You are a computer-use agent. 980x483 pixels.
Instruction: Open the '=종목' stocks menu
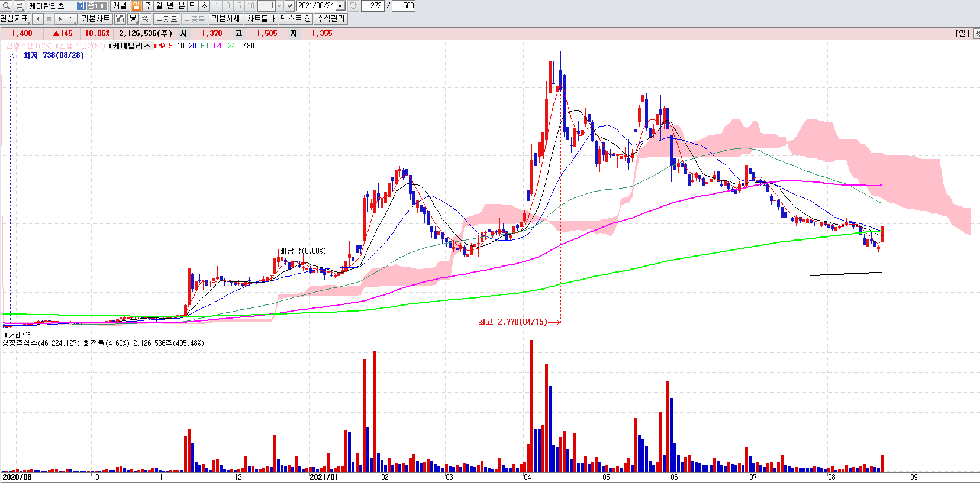tap(194, 19)
